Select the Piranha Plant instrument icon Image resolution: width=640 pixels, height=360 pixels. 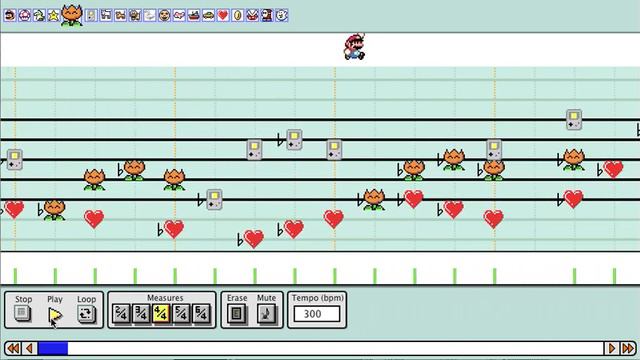(252, 16)
